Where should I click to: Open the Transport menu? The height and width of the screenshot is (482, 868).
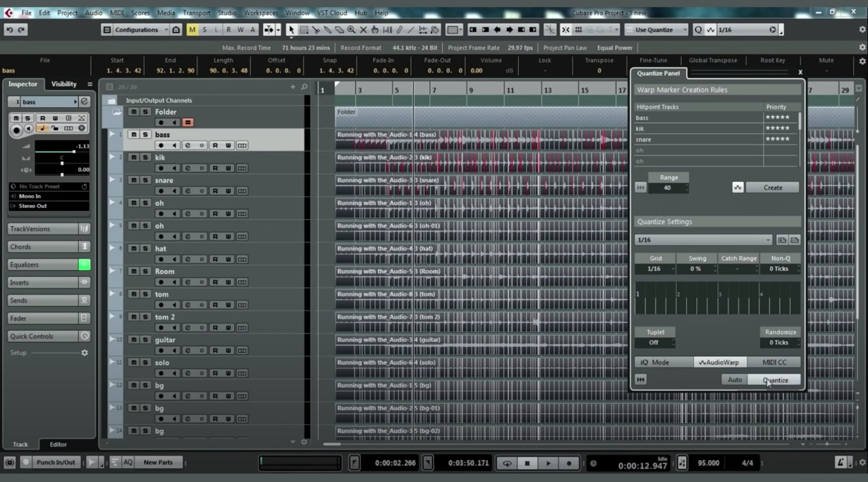click(196, 12)
